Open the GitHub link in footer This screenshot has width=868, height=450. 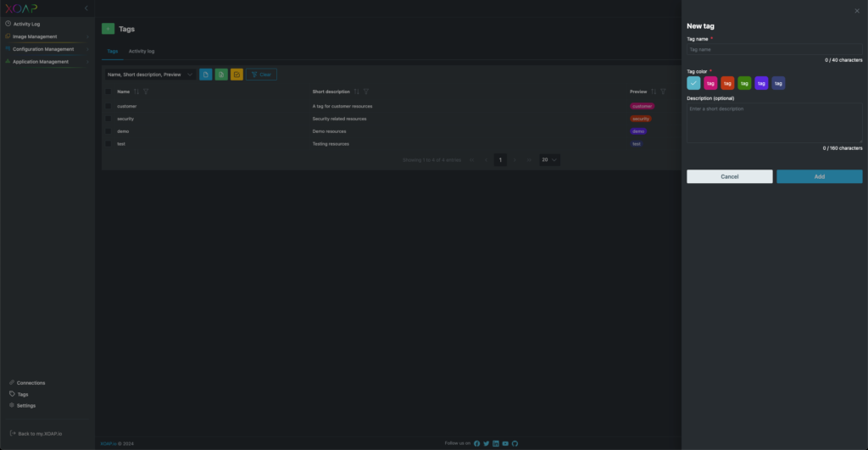click(515, 443)
